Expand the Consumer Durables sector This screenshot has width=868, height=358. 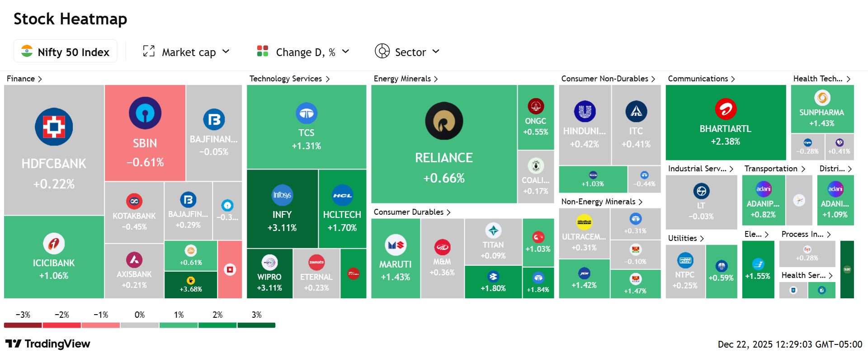(x=412, y=212)
